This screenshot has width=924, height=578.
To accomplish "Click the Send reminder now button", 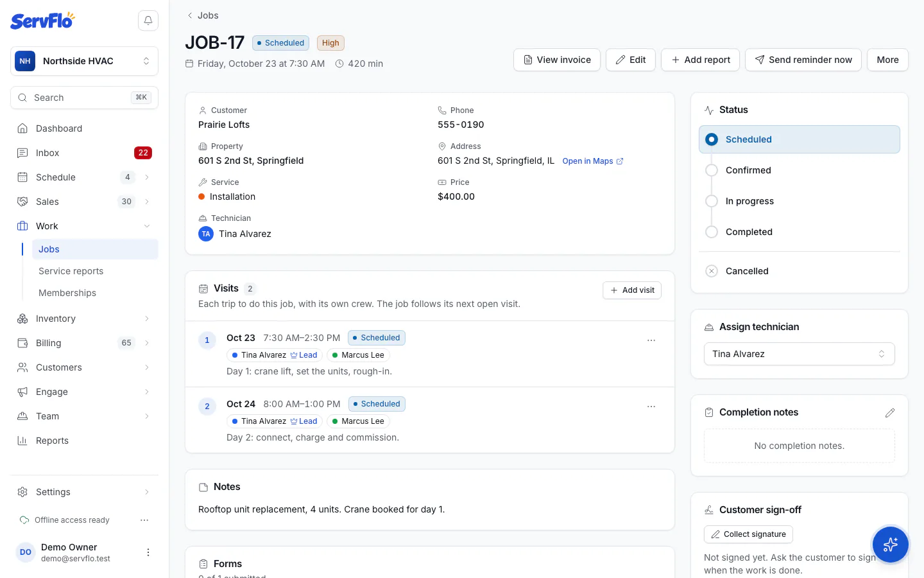I will (803, 60).
